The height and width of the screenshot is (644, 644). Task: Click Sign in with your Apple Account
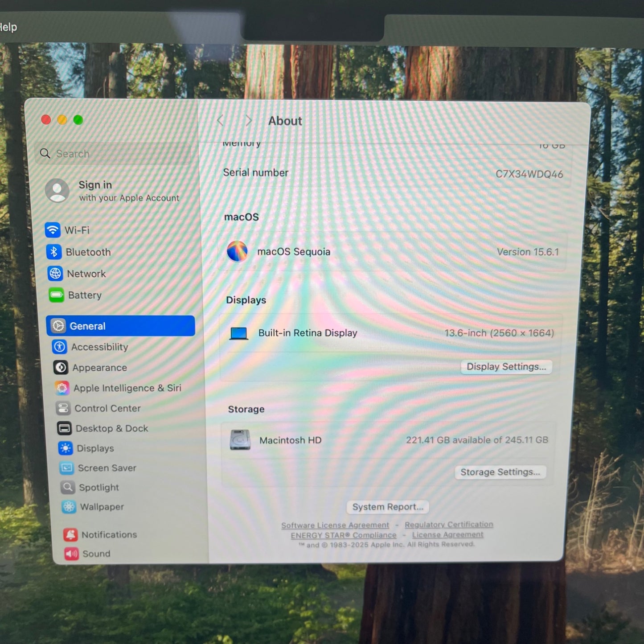tap(112, 191)
